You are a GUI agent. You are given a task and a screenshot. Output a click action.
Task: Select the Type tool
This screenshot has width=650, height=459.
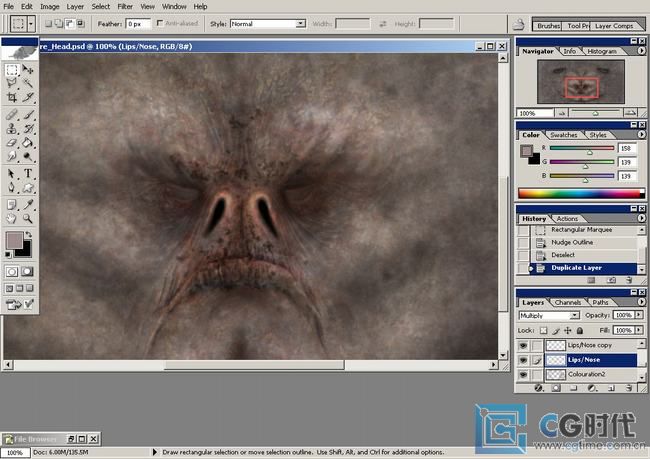click(28, 173)
